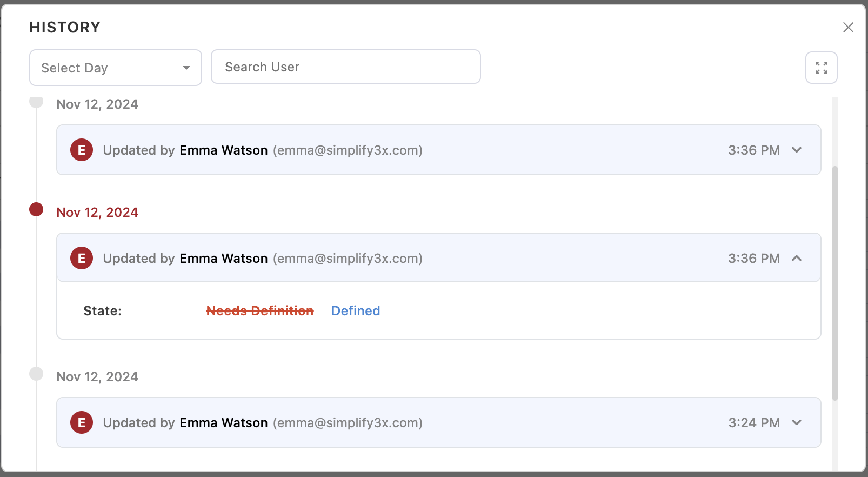
Task: Expand the 3:24 PM entry chevron
Action: click(x=796, y=423)
